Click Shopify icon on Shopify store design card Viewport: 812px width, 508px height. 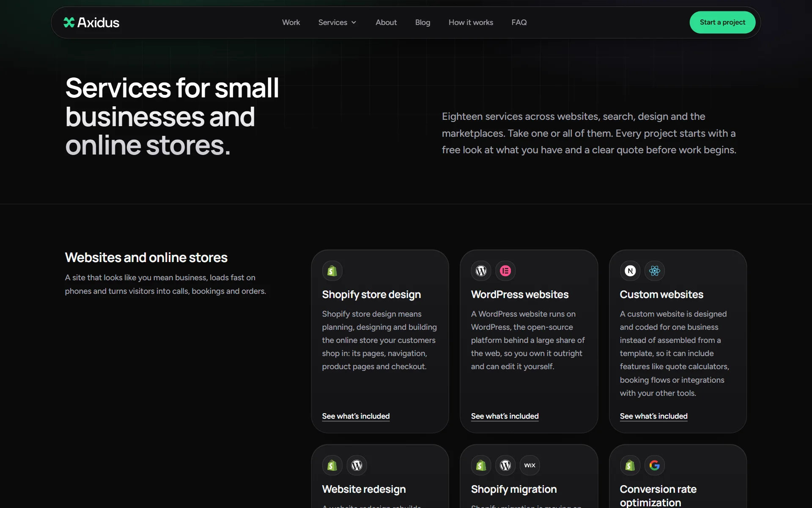click(332, 271)
